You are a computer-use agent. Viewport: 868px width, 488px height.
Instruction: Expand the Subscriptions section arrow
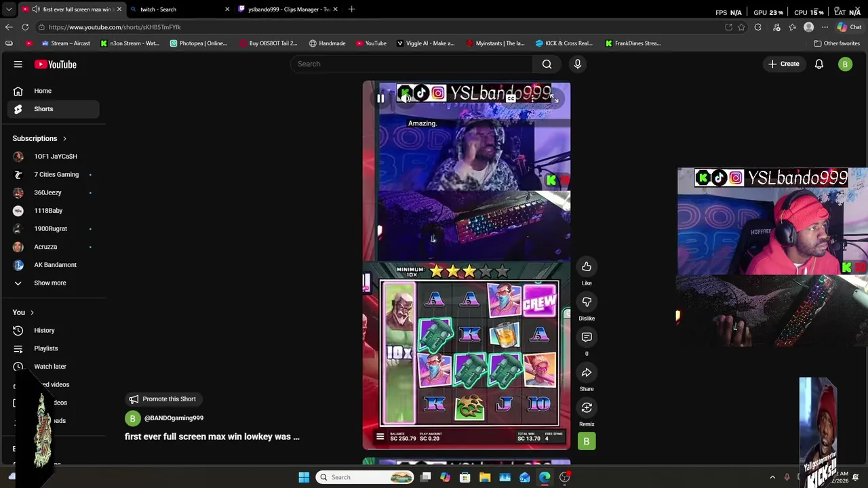pyautogui.click(x=64, y=138)
